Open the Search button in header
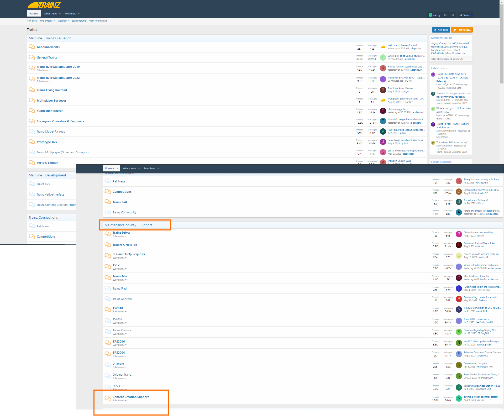 tap(465, 15)
